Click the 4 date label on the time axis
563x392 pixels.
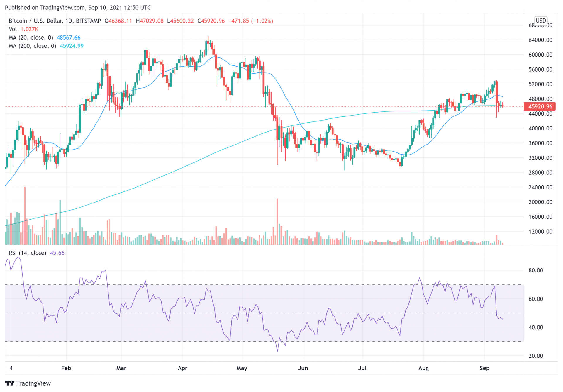pos(11,368)
